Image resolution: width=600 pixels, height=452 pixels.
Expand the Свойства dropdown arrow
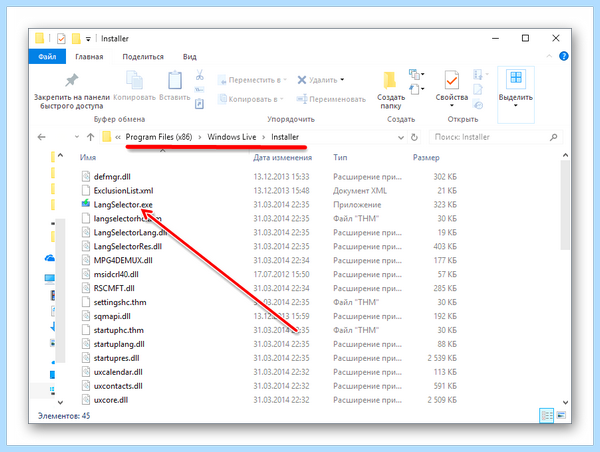pyautogui.click(x=452, y=106)
